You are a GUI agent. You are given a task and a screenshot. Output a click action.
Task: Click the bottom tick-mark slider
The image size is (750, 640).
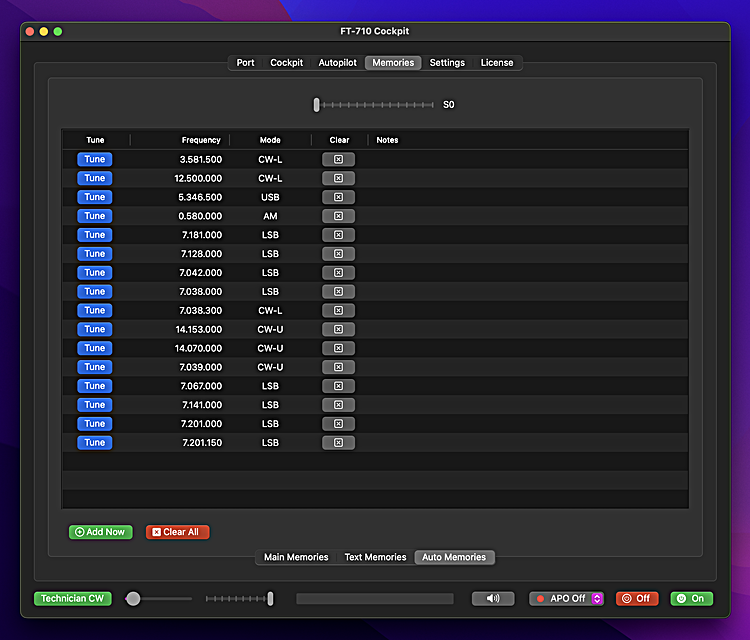(240, 598)
